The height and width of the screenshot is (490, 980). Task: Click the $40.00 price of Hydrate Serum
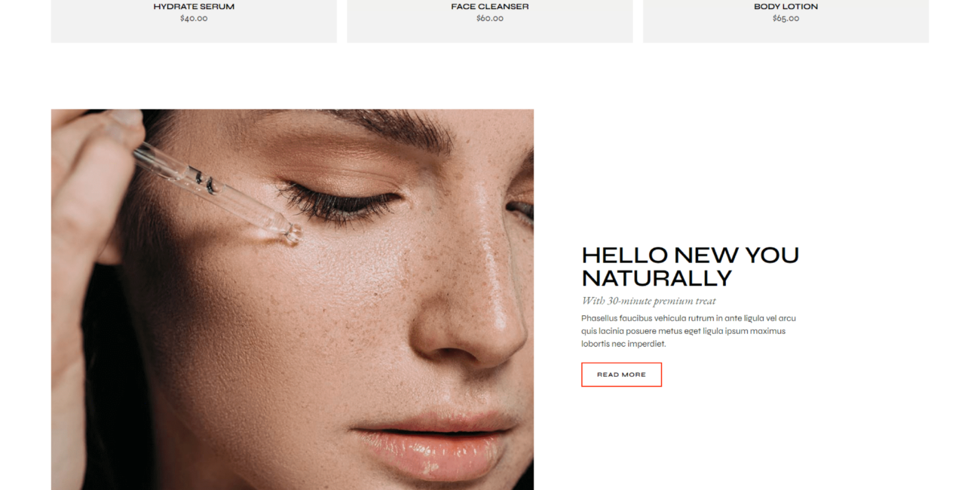point(194,19)
